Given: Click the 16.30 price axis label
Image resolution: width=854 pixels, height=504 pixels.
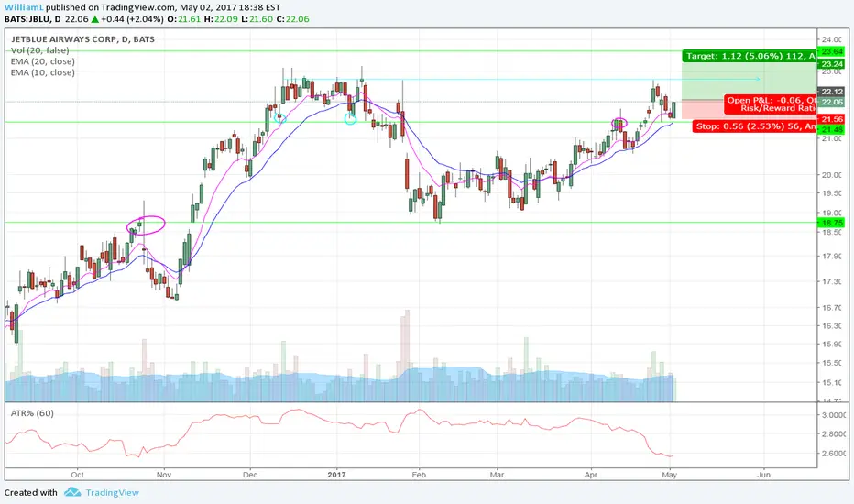Looking at the screenshot, I should 832,326.
